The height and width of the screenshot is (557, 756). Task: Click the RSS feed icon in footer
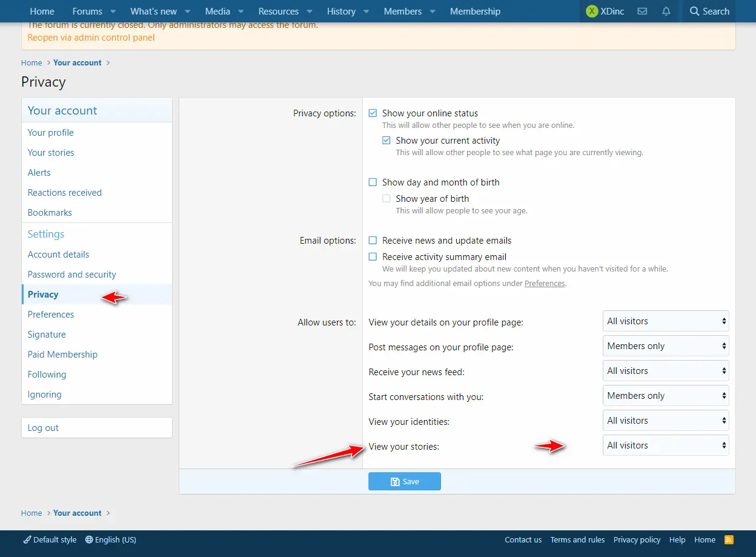(729, 540)
